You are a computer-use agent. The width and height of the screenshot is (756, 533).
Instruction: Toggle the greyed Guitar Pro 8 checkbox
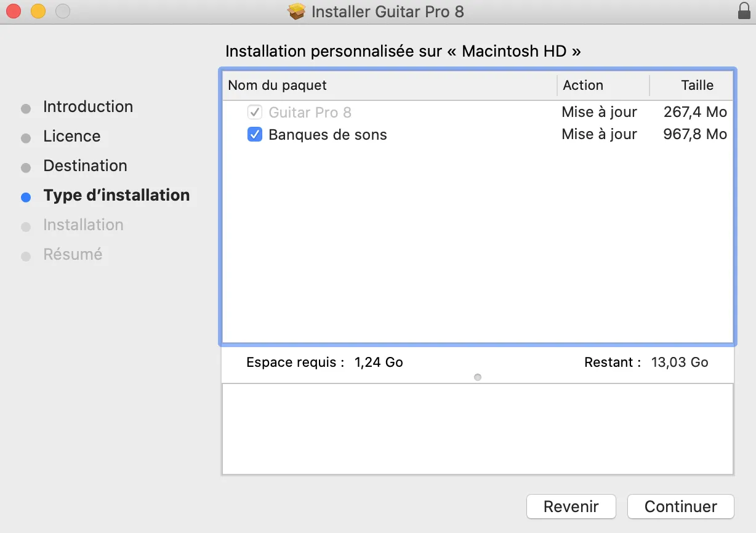point(255,112)
